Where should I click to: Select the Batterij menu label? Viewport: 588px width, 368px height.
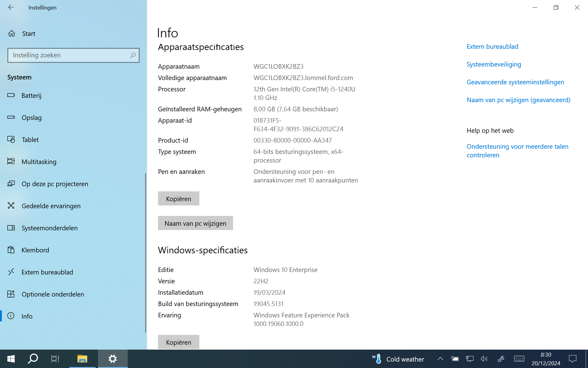pos(32,96)
